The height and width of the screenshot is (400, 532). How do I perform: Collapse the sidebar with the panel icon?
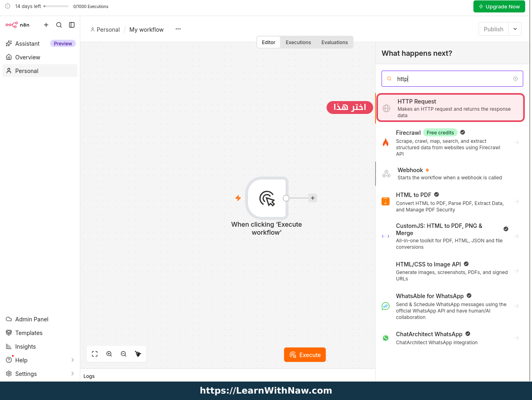pos(72,25)
